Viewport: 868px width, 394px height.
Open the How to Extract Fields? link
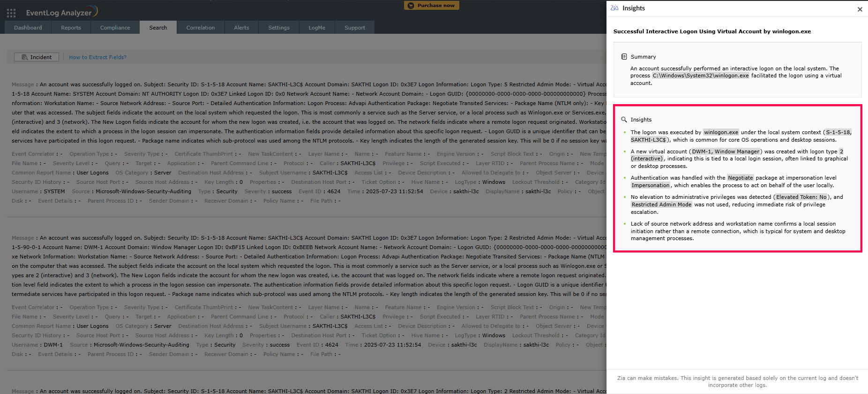click(97, 57)
